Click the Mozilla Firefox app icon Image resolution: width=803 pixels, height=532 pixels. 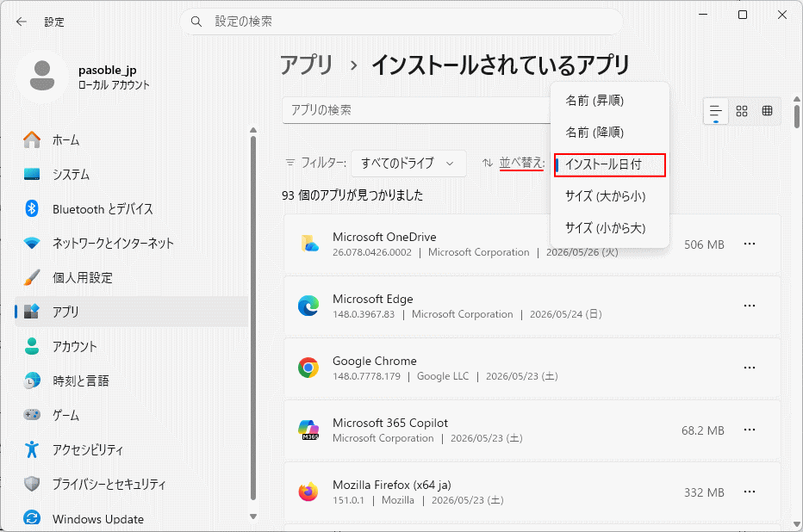tap(308, 492)
